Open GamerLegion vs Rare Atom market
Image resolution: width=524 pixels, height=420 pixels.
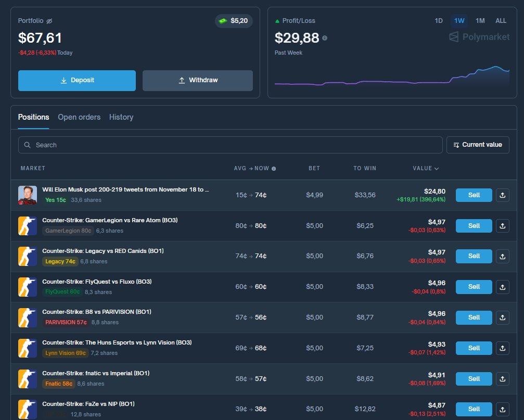[110, 220]
